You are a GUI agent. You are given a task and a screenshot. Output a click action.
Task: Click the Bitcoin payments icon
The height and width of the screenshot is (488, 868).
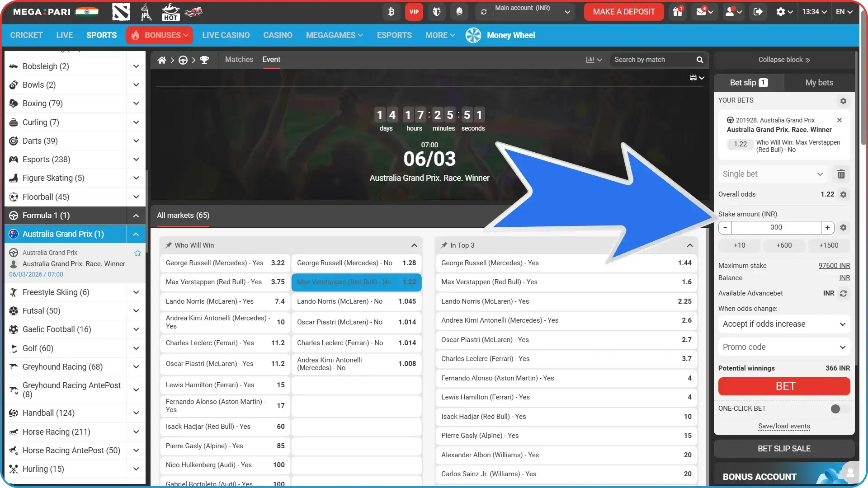[x=392, y=12]
